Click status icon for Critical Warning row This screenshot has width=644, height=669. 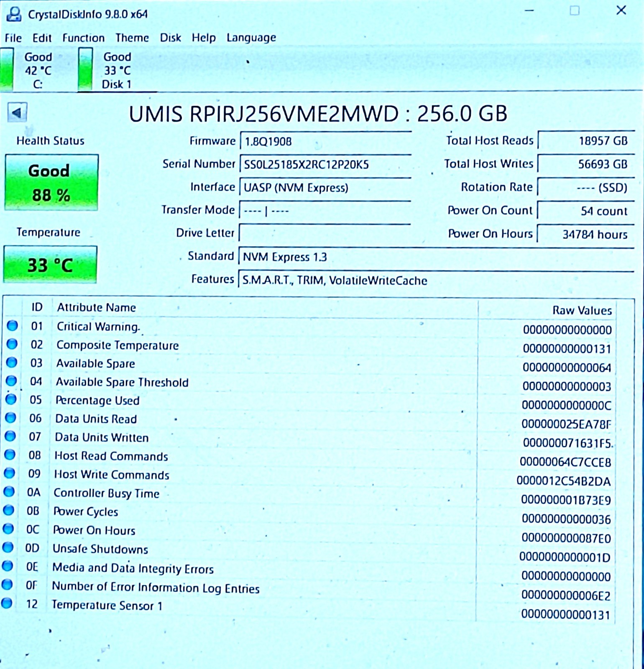point(12,325)
